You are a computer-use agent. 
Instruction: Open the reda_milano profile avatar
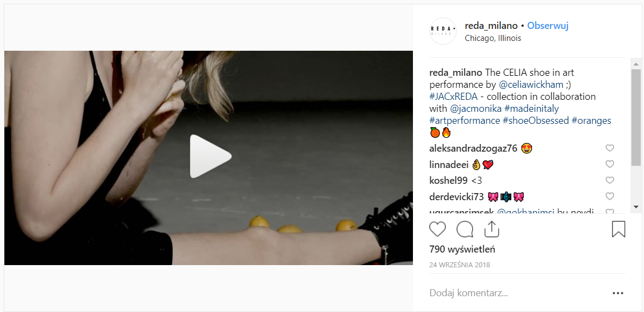tap(443, 31)
